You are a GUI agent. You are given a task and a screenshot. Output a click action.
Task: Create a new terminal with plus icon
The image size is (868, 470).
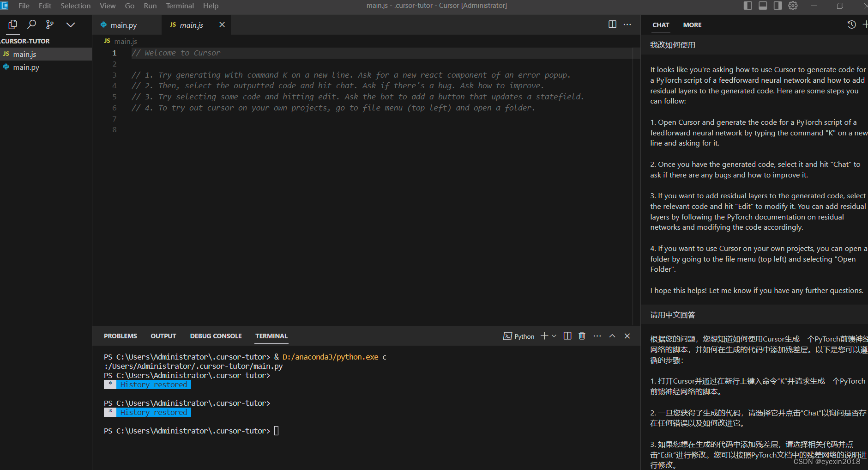[544, 336]
